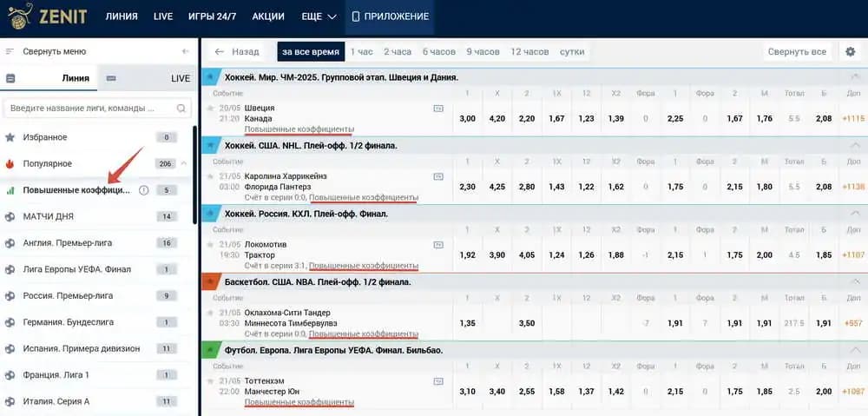Click the sidebar vertical scrollbar
The width and height of the screenshot is (868, 416).
[x=194, y=175]
